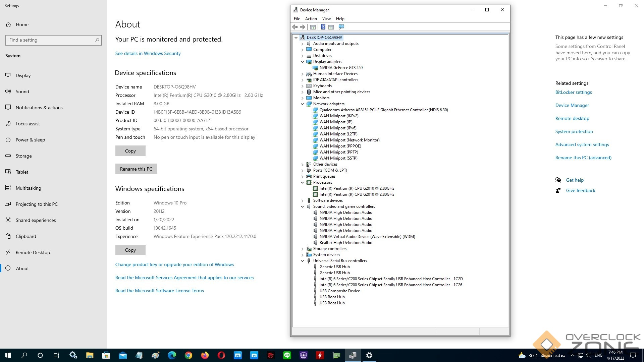This screenshot has height=362, width=644.
Task: Click the Back arrow in Device Manager toolbar
Action: (295, 27)
